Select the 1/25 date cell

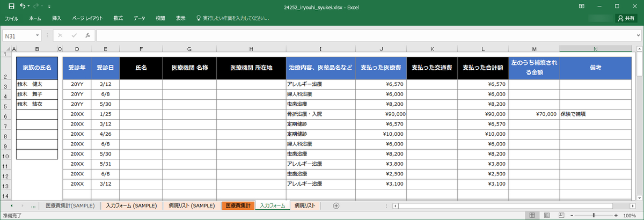(105, 114)
